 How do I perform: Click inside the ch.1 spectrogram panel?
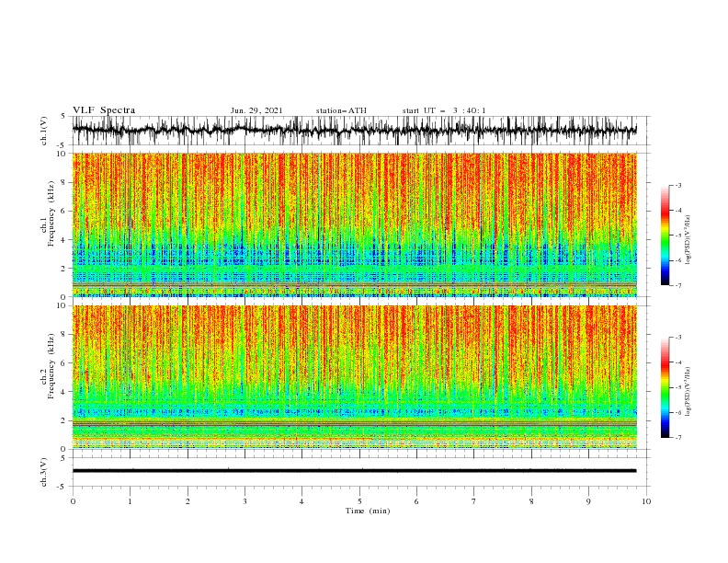click(x=354, y=224)
